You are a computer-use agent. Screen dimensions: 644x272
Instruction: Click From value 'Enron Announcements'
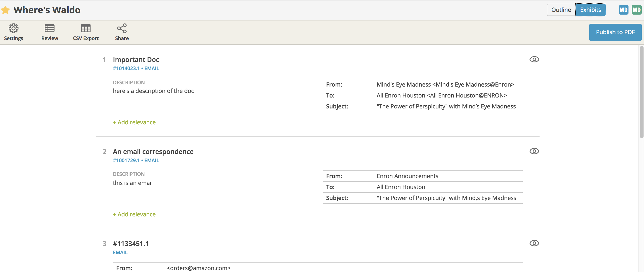pyautogui.click(x=407, y=176)
